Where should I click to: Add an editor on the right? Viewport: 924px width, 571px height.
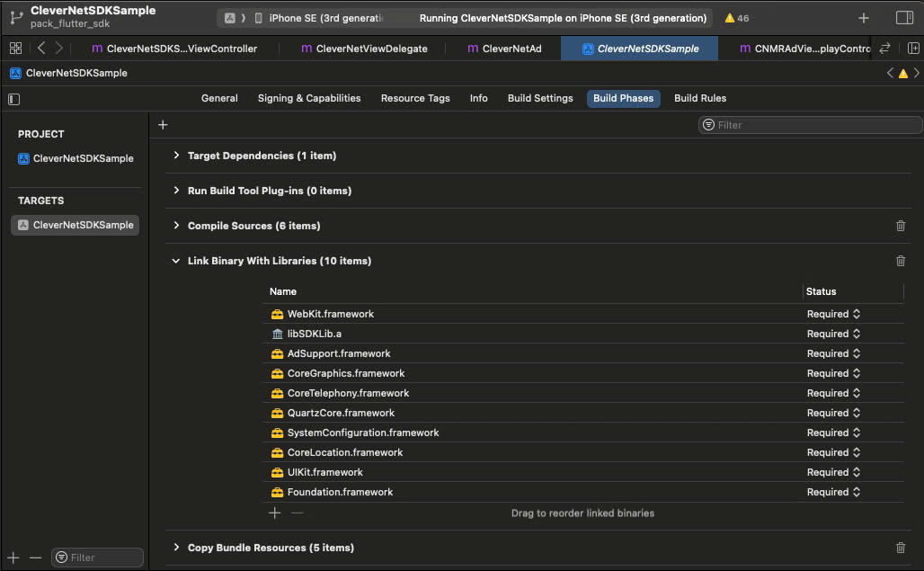pyautogui.click(x=913, y=49)
